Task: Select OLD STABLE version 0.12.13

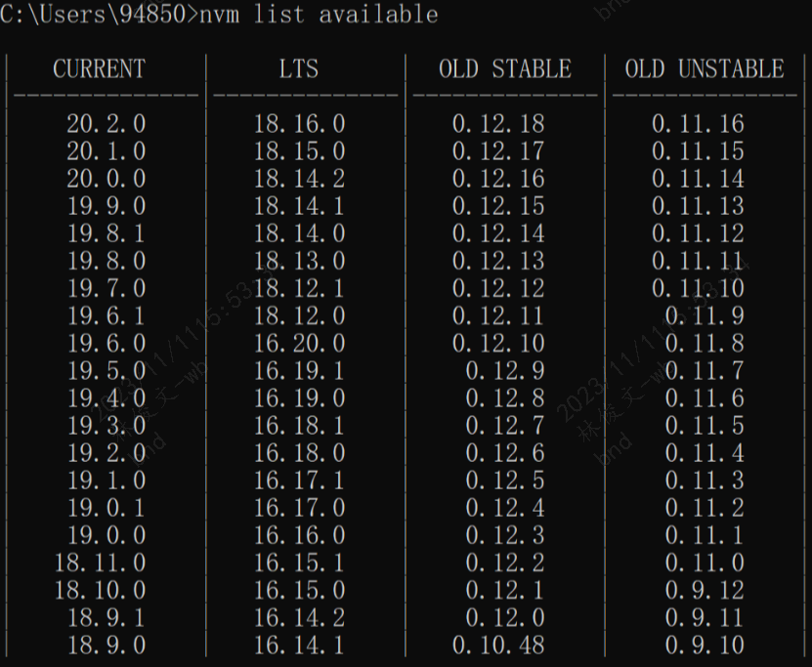Action: click(498, 262)
